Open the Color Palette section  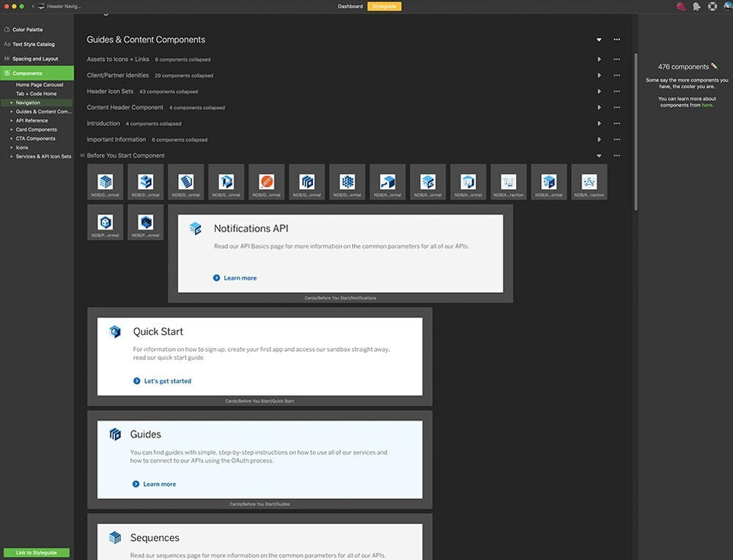click(x=27, y=30)
